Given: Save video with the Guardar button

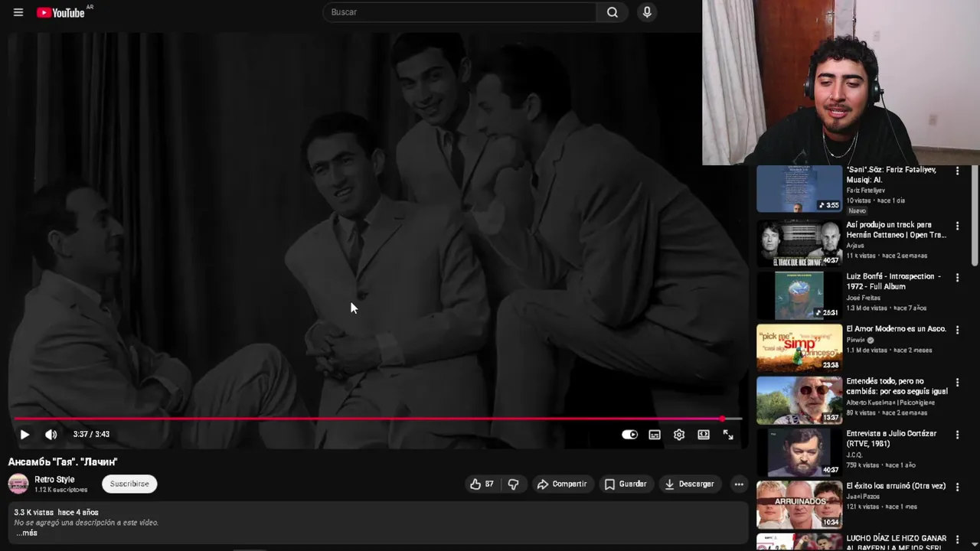Looking at the screenshot, I should tap(626, 484).
